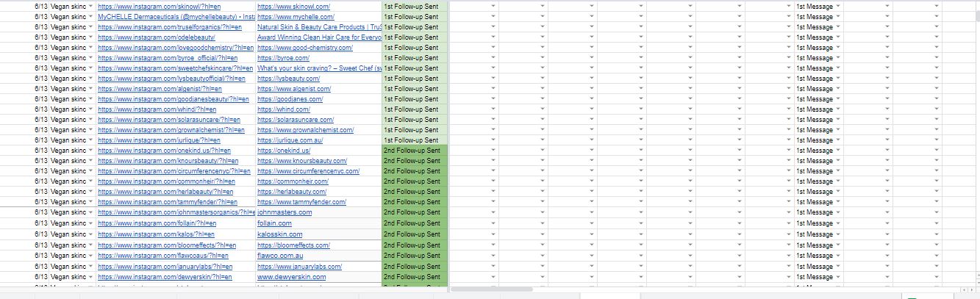Open 1st Message dropdown in kalos row
Screen dimensions: 980x299
coord(837,234)
